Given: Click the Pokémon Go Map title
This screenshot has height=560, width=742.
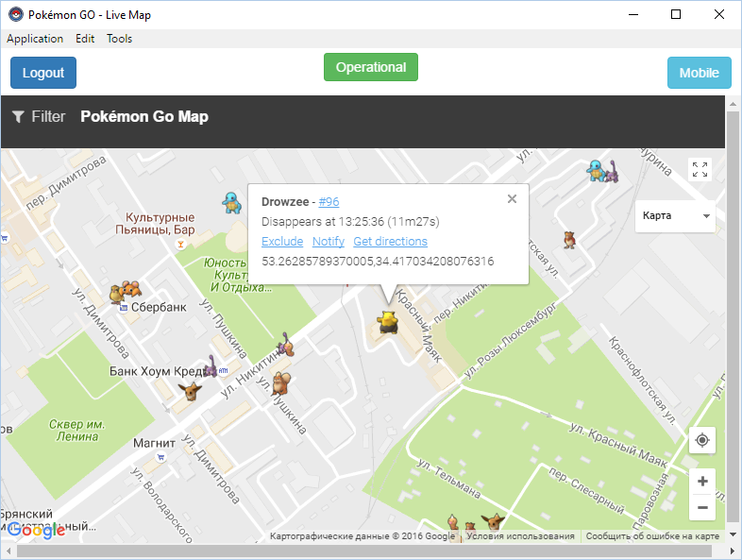Looking at the screenshot, I should 144,116.
